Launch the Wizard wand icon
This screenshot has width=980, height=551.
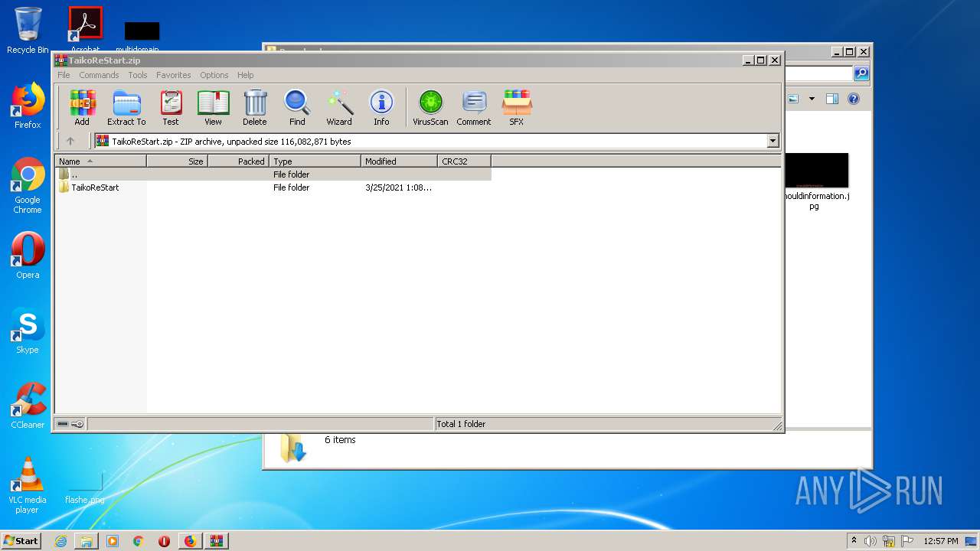(x=339, y=108)
